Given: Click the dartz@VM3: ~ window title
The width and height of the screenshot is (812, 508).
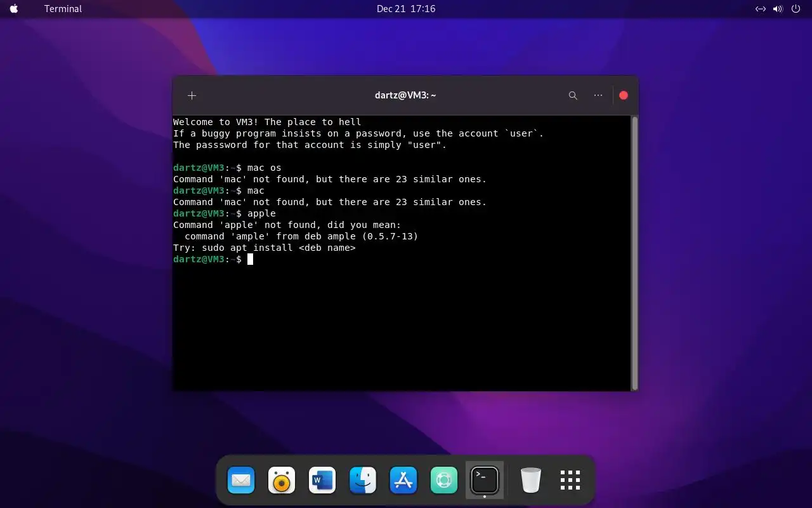Looking at the screenshot, I should point(405,95).
